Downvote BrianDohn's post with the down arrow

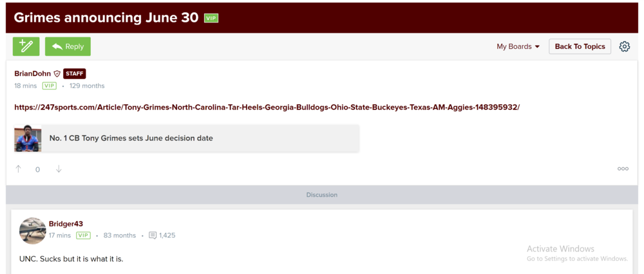click(59, 169)
